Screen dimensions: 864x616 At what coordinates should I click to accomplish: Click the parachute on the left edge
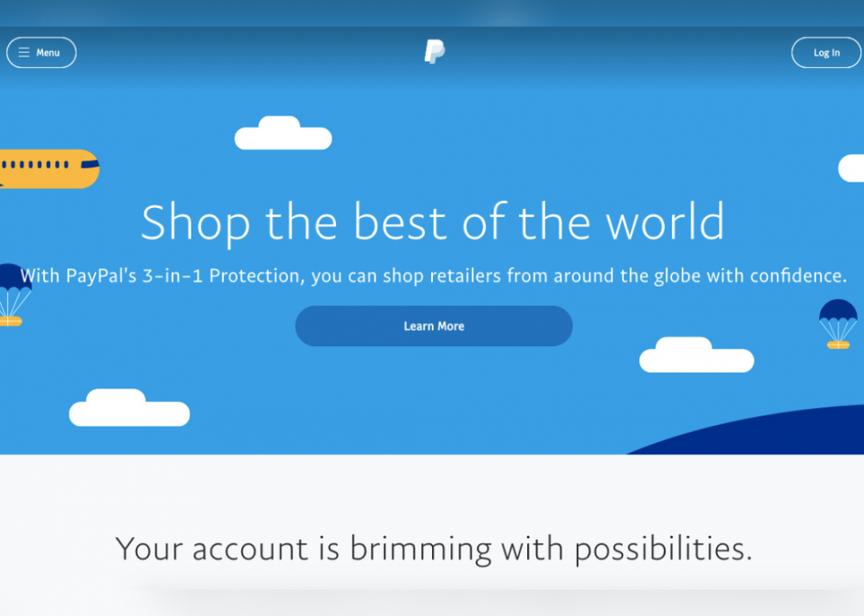[14, 294]
